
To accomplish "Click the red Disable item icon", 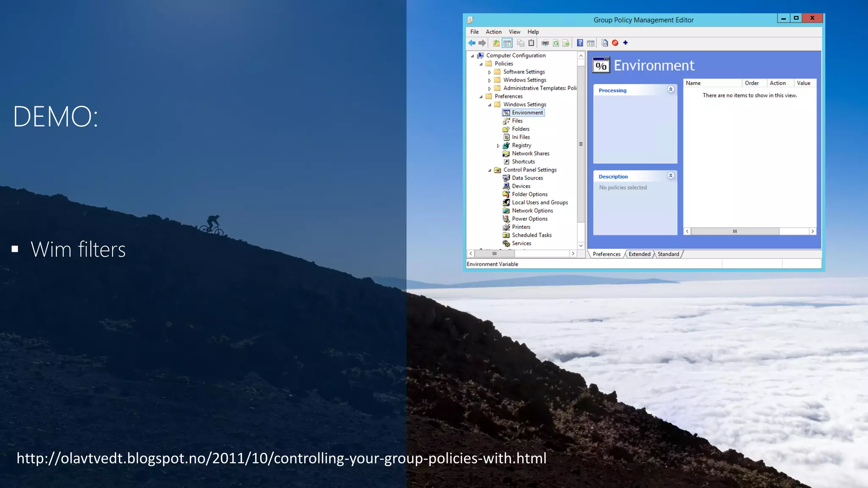I will 615,43.
